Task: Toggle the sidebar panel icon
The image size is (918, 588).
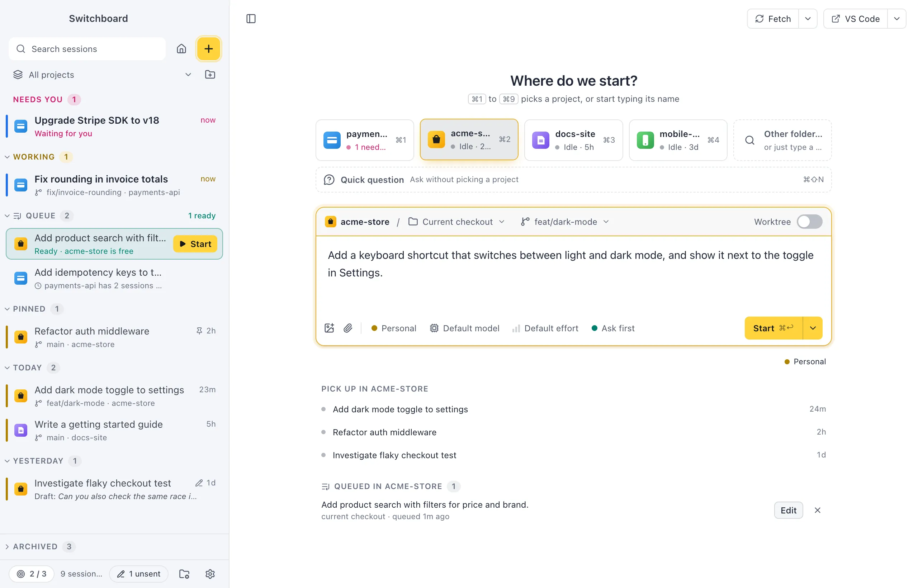Action: click(x=251, y=19)
